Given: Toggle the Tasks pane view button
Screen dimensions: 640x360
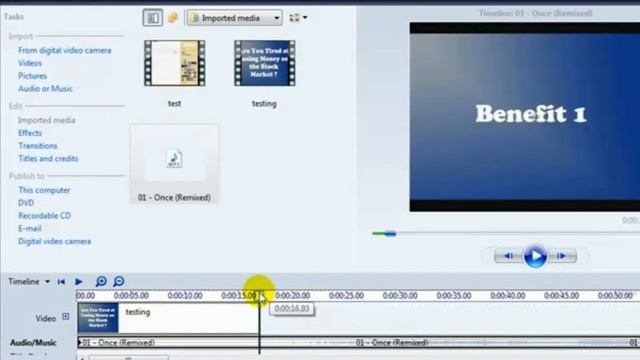Looking at the screenshot, I should 153,18.
